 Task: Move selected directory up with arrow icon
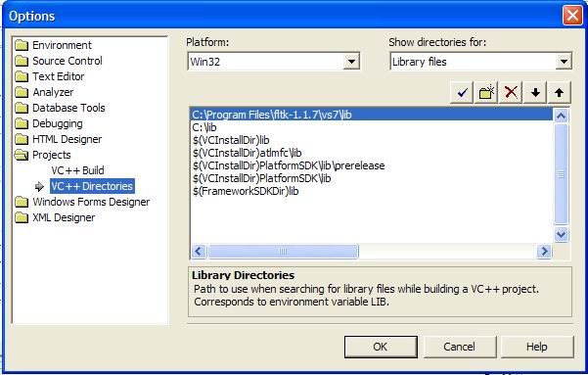559,92
